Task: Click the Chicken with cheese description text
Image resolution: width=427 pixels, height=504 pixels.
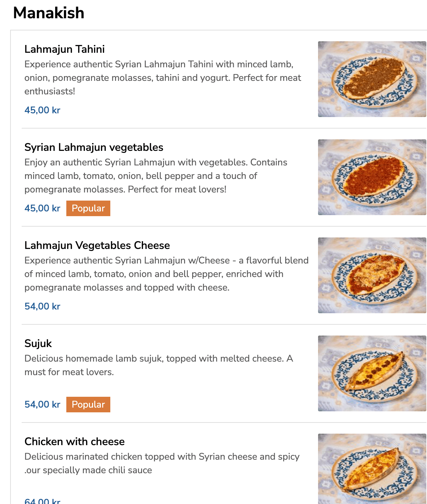Action: tap(162, 463)
